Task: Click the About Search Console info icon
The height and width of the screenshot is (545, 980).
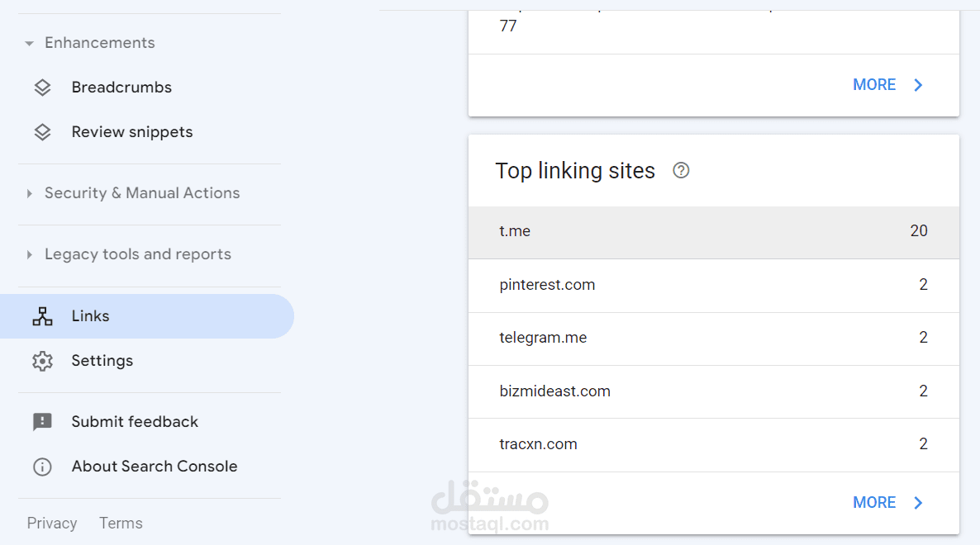Action: point(42,467)
